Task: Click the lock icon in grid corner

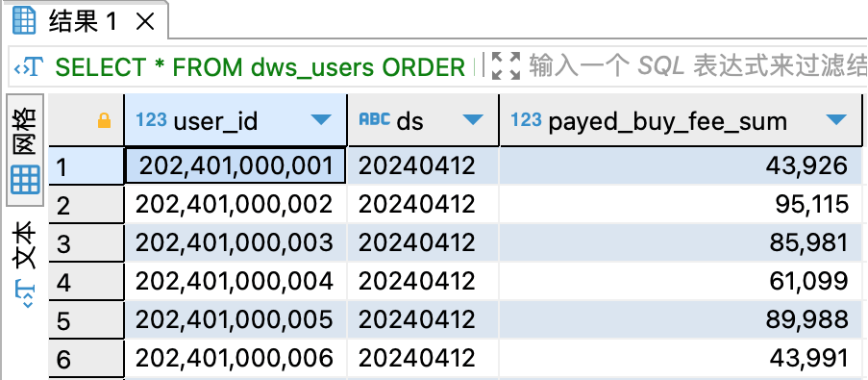Action: point(104,121)
